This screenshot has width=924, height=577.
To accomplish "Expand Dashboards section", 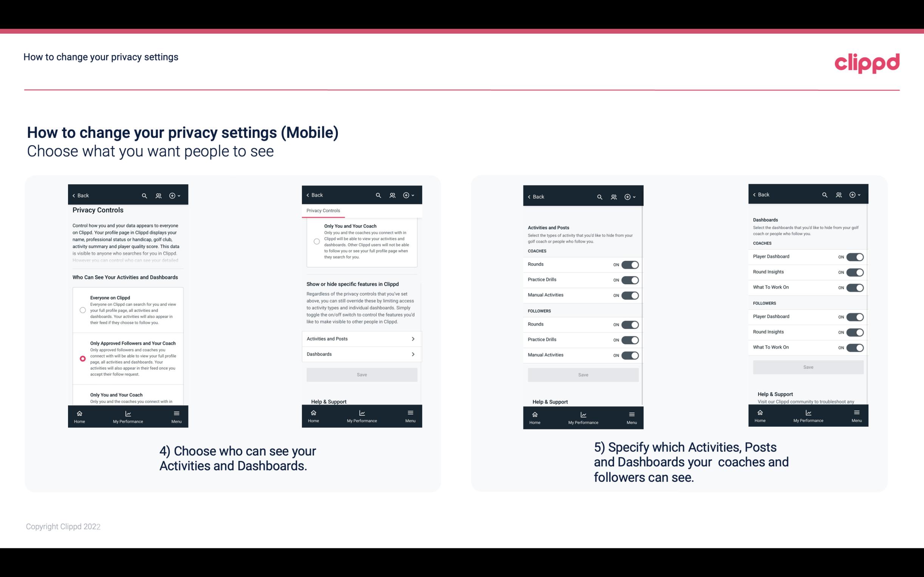I will click(x=362, y=354).
